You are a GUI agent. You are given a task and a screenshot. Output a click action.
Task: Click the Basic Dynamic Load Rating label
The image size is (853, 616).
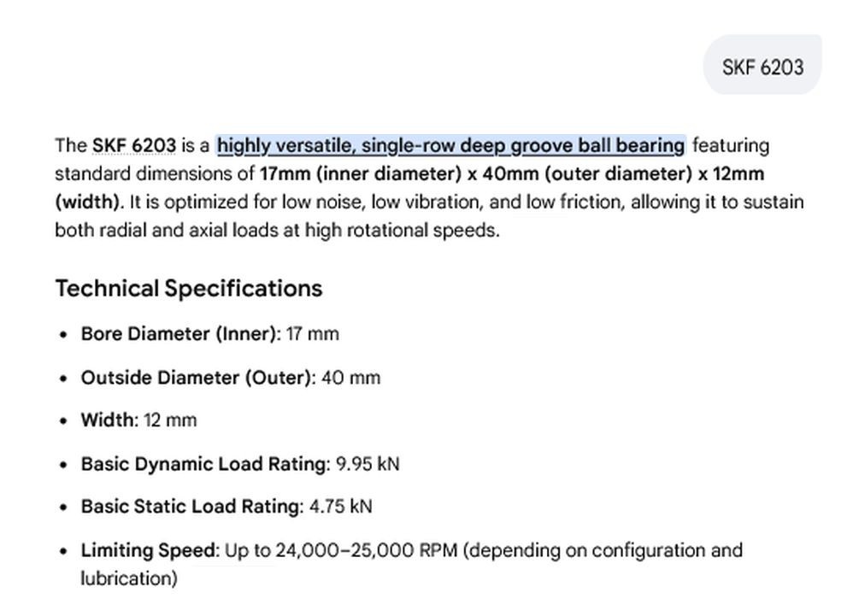point(203,464)
